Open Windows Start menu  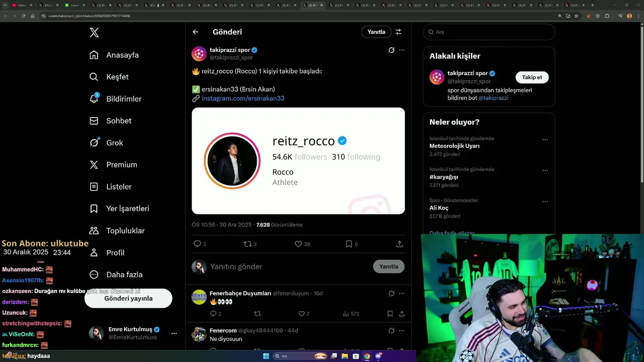pos(266,356)
